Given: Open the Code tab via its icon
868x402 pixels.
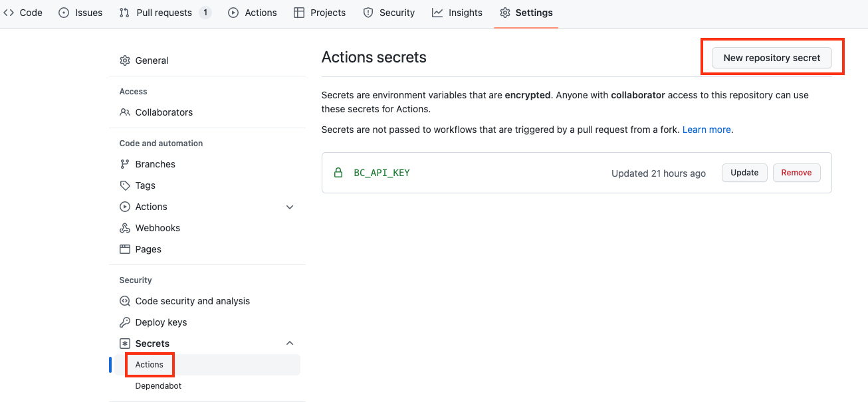Looking at the screenshot, I should [9, 12].
